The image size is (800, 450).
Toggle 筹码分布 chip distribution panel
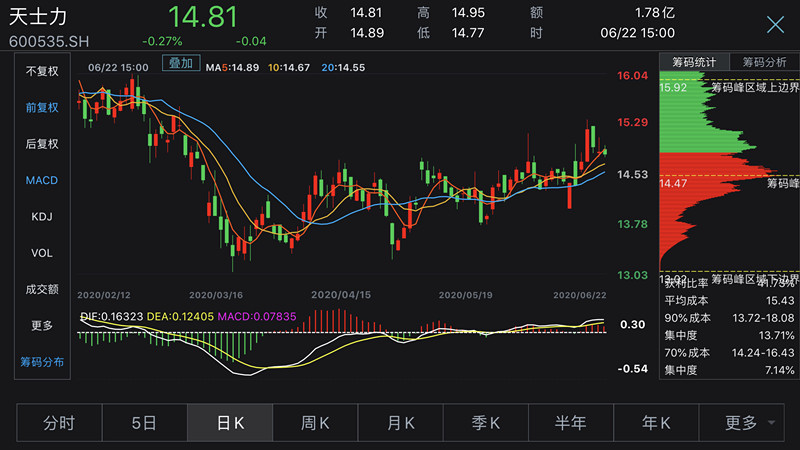pyautogui.click(x=42, y=362)
